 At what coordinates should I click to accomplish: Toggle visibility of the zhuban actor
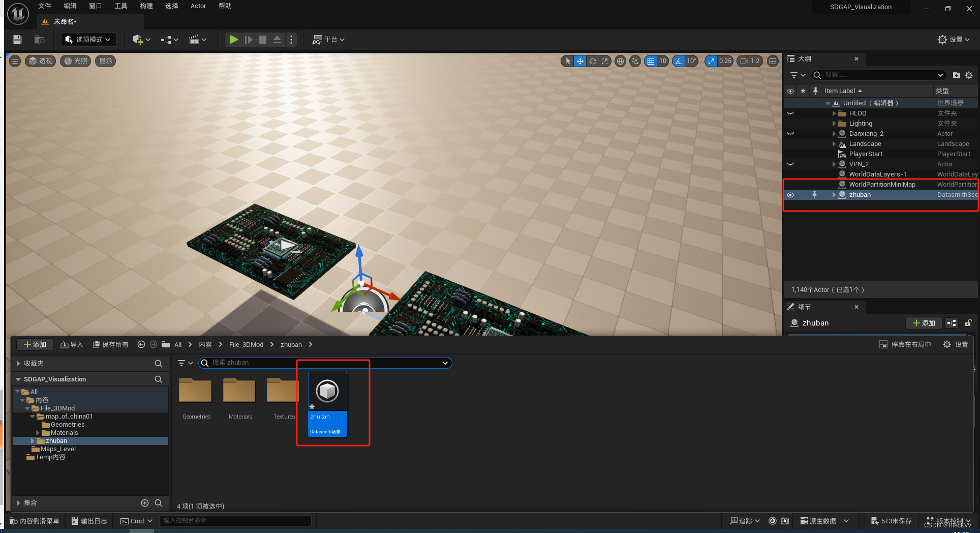[x=790, y=195]
